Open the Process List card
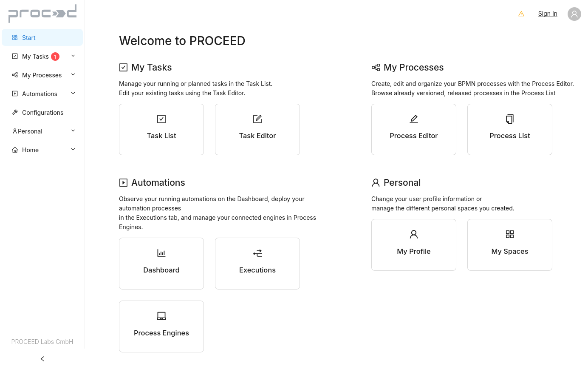 click(510, 129)
